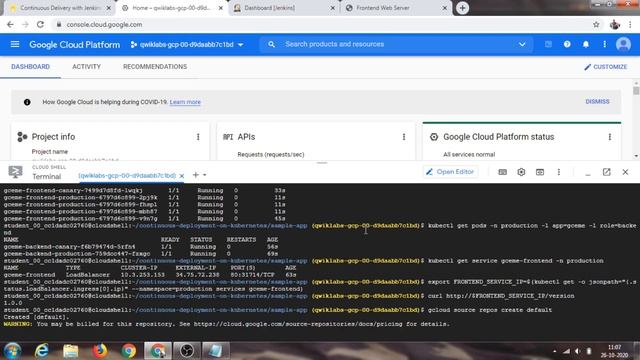Viewport: 640px width, 360px height.
Task: Switch to Dashboard [Jenkins] browser tab
Action: 283,8
